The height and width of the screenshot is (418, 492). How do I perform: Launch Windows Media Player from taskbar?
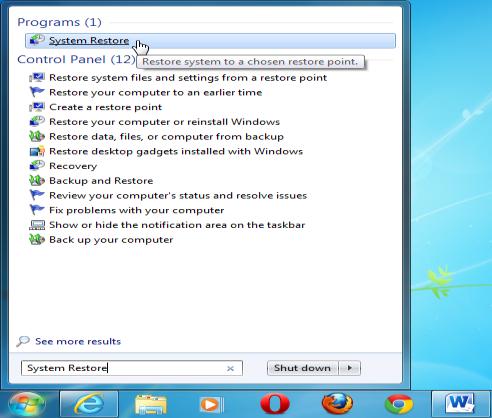tap(212, 405)
